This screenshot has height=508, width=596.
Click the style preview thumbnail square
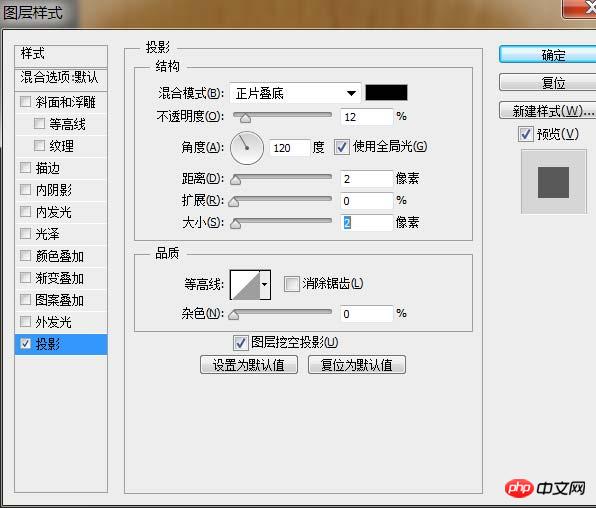tap(553, 182)
